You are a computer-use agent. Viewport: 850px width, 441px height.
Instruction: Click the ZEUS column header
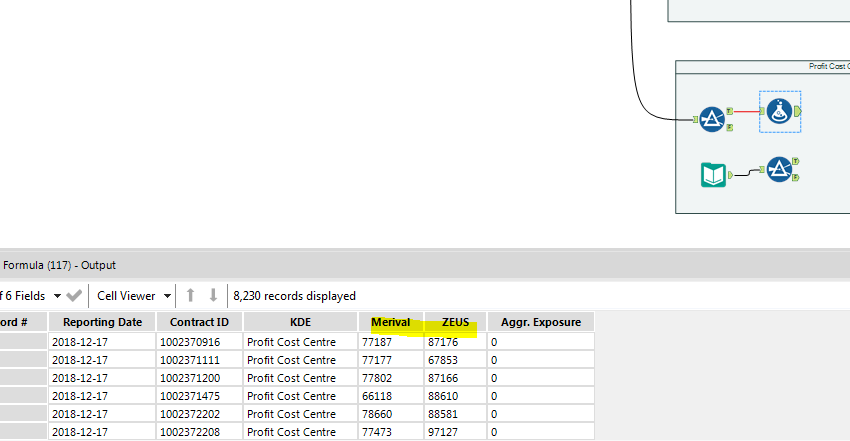tap(455, 322)
